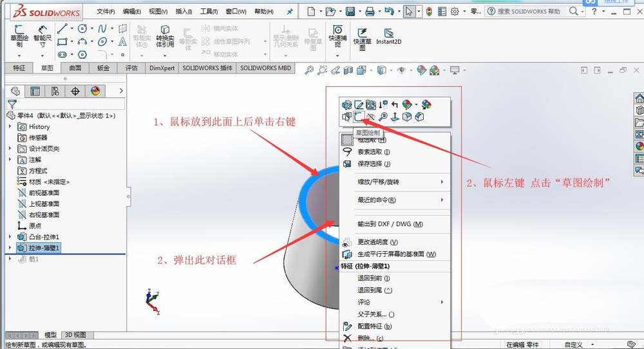Image resolution: width=644 pixels, height=349 pixels.
Task: Switch to the DimXpert ribbon tab
Action: pyautogui.click(x=162, y=68)
